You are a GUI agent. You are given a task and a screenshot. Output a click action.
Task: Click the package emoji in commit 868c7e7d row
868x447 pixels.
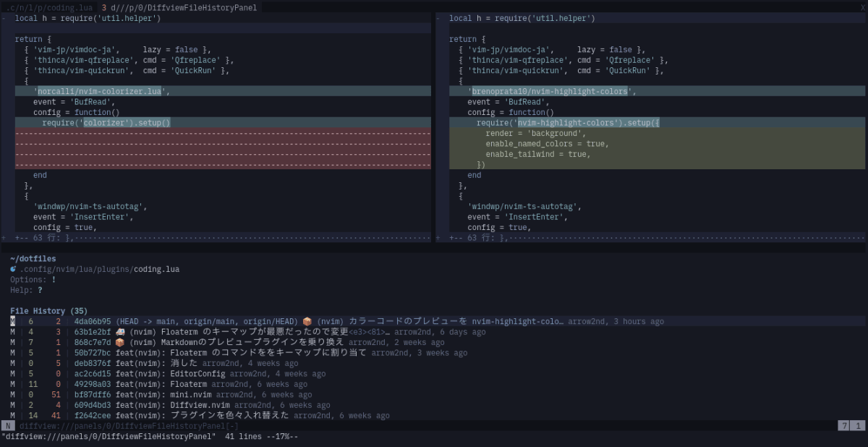tap(120, 342)
